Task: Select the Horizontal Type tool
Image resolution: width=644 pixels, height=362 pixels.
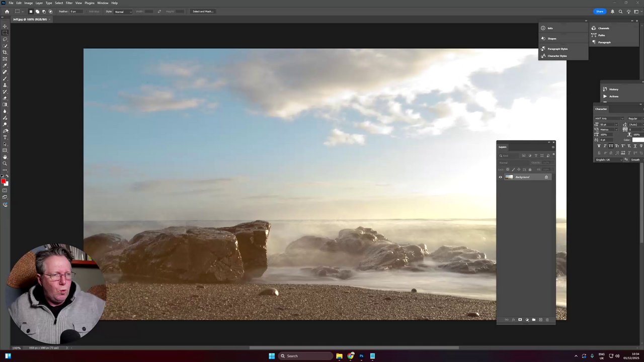Action: [5, 137]
